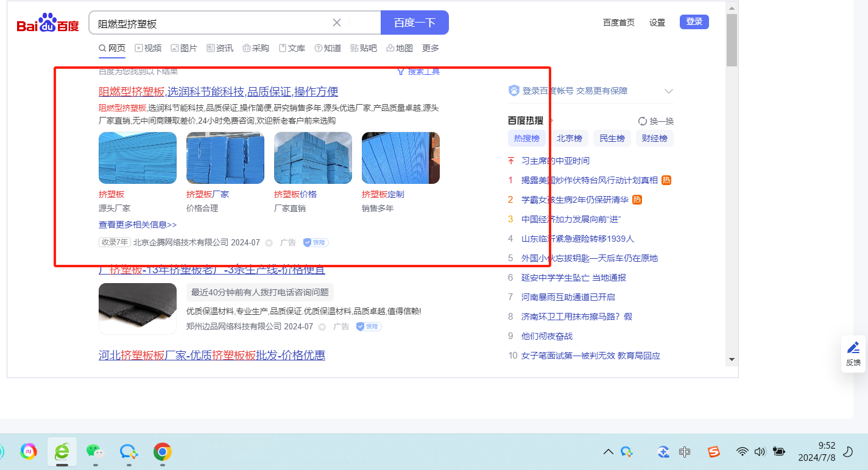Open the volume control in system tray

pyautogui.click(x=760, y=452)
